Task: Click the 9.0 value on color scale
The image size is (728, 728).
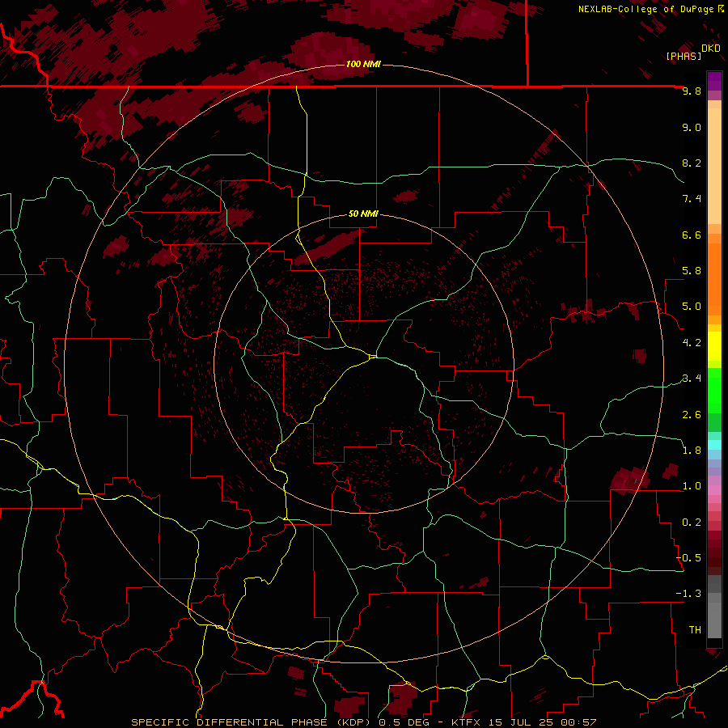Action: click(x=692, y=128)
